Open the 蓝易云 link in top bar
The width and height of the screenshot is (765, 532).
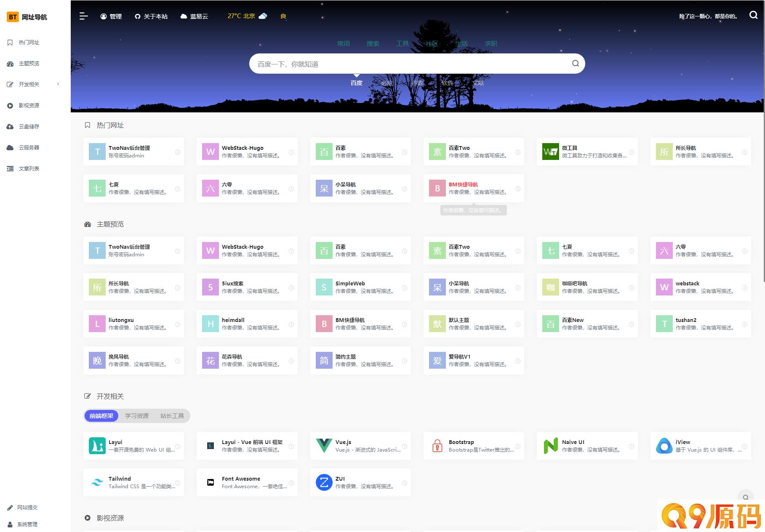point(194,16)
